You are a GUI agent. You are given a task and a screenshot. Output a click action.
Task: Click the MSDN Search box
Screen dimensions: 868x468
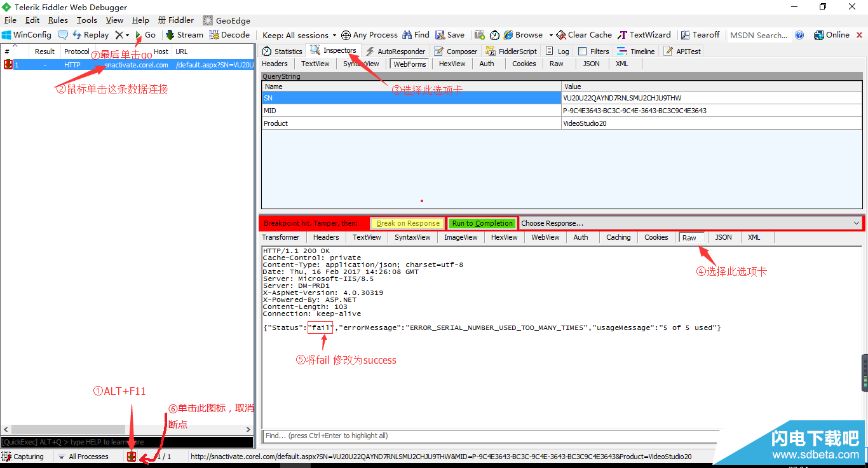point(759,35)
